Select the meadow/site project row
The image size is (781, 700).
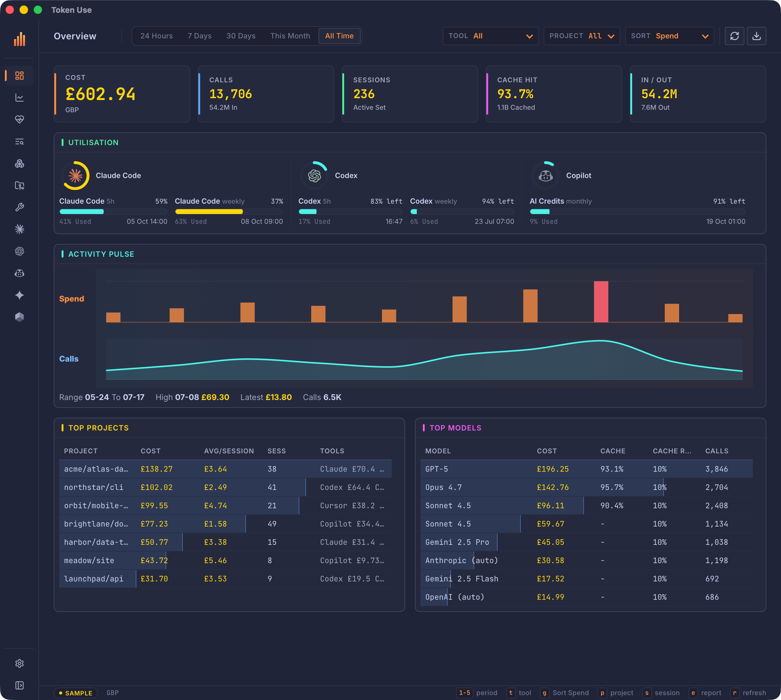(x=225, y=560)
